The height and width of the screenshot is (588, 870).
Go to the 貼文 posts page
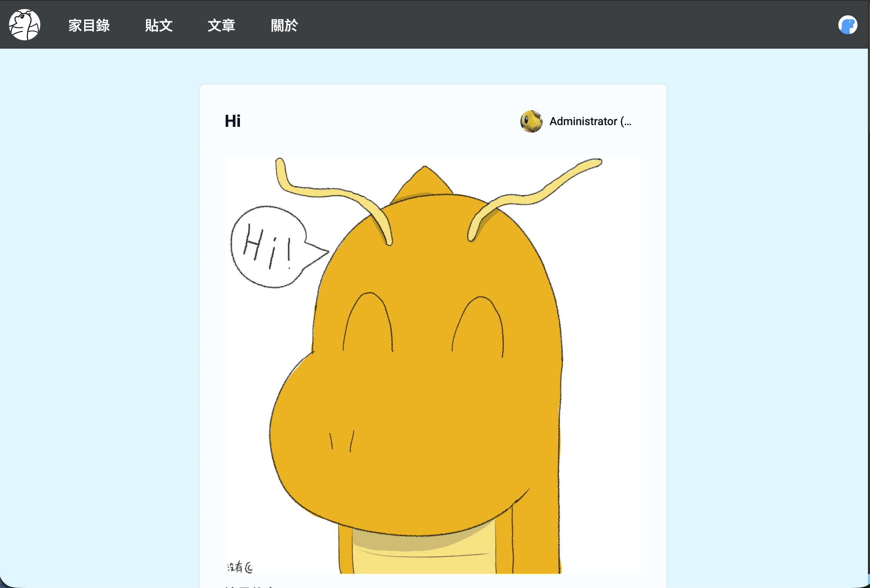[x=159, y=25]
